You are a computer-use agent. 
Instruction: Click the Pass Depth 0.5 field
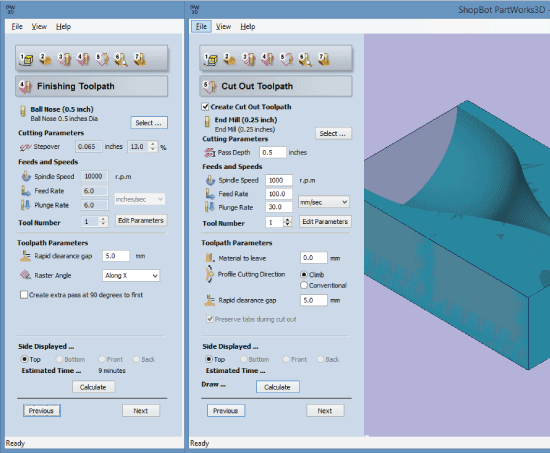(x=273, y=152)
